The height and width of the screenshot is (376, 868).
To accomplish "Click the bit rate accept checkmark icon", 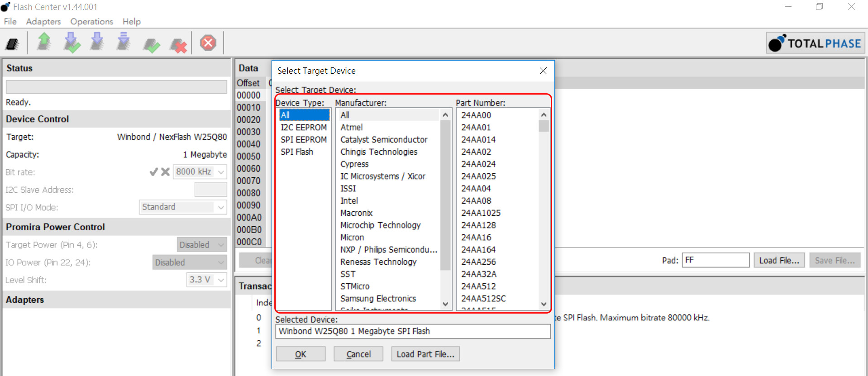I will tap(154, 172).
